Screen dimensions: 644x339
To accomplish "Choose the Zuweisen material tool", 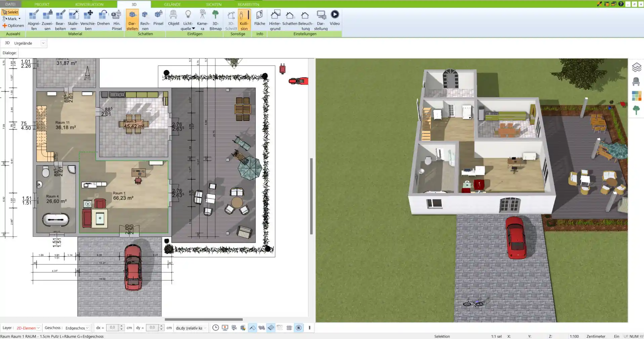I will click(47, 20).
